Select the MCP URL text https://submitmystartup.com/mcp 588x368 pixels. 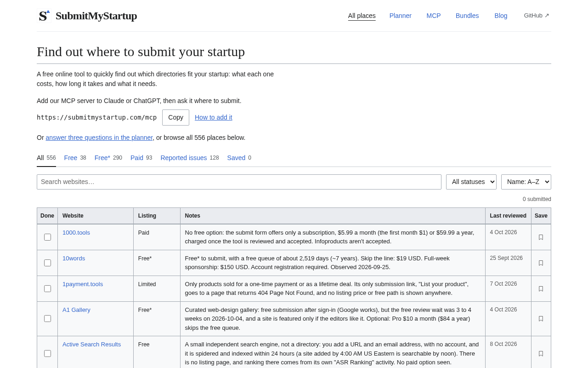point(96,117)
